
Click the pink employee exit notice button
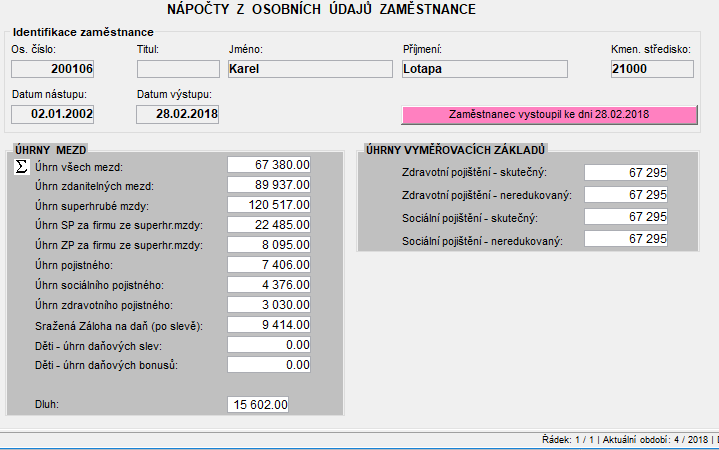click(549, 115)
